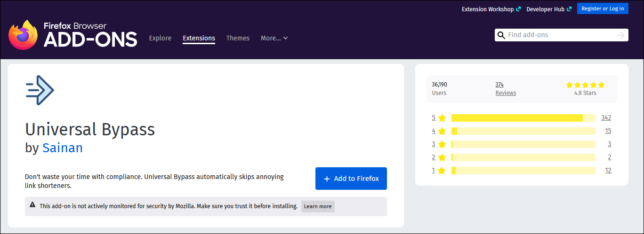Open the 374 reviews count link
Screen dimensions: 644x234
coord(499,85)
